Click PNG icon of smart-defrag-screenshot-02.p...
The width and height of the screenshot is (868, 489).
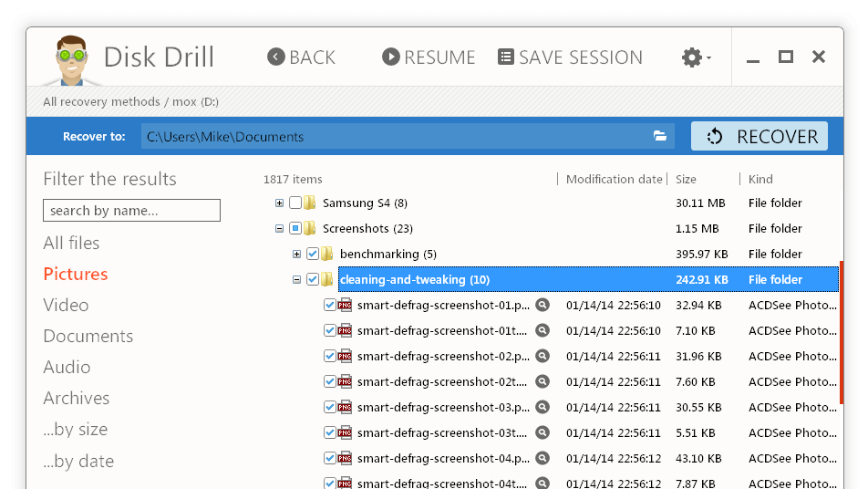345,356
